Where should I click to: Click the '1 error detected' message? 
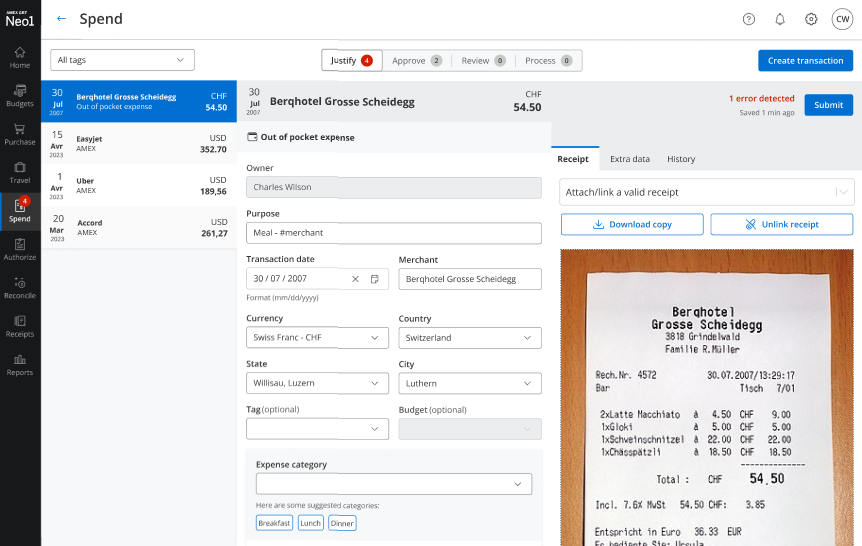(x=761, y=98)
